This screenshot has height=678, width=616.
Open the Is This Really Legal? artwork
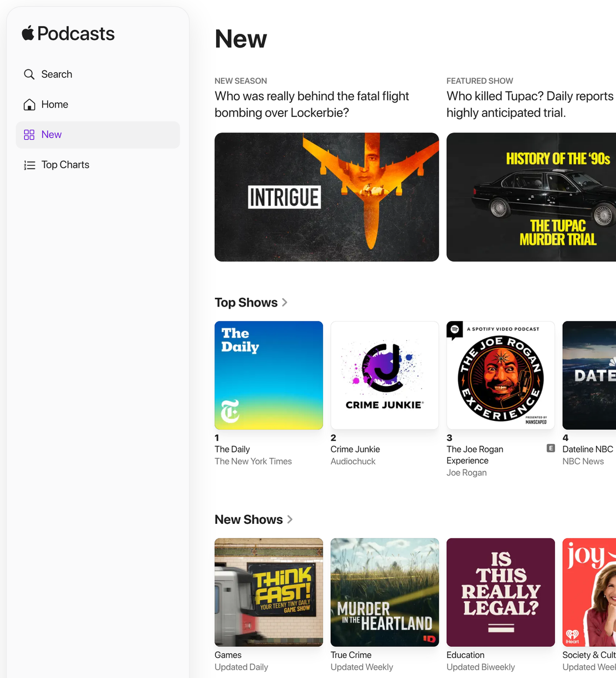[x=501, y=592]
